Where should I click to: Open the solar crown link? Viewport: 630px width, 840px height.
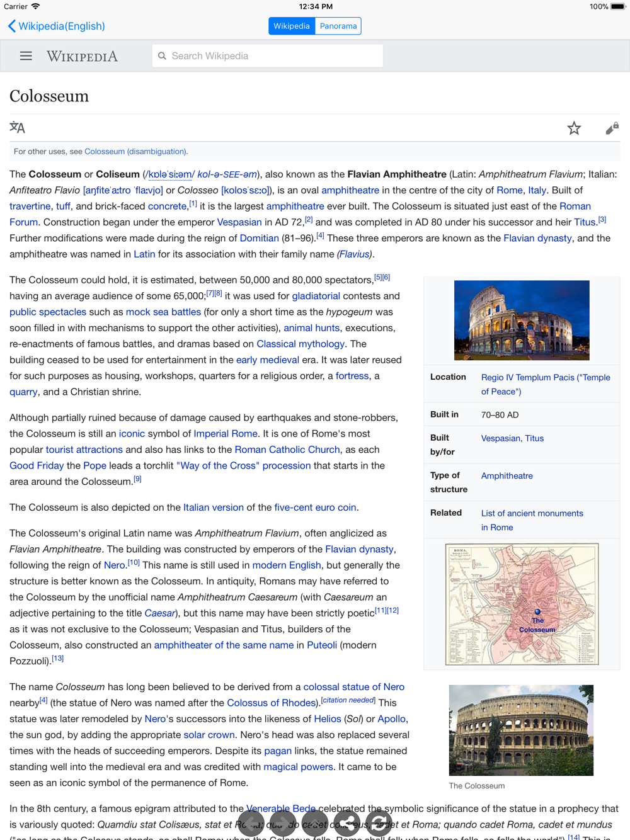[209, 735]
